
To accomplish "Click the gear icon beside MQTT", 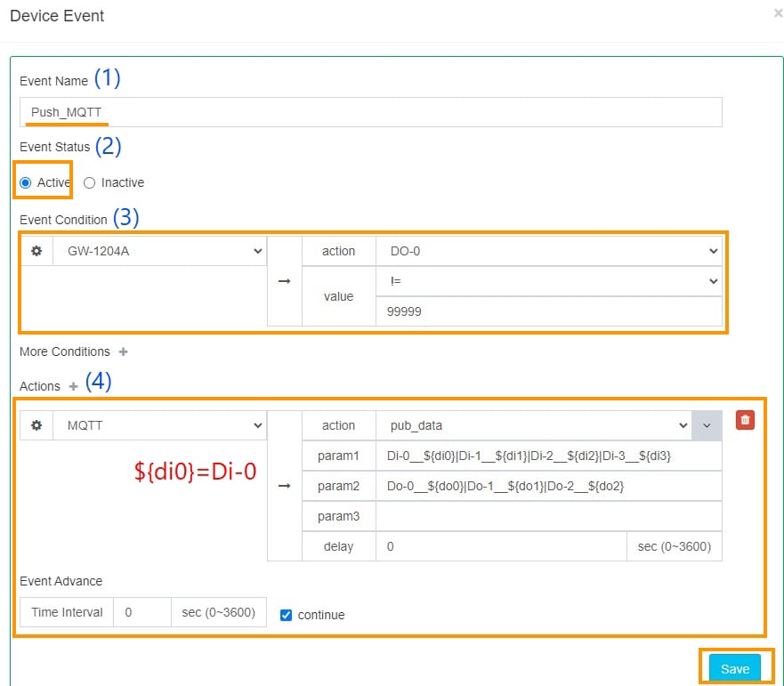I will [36, 426].
